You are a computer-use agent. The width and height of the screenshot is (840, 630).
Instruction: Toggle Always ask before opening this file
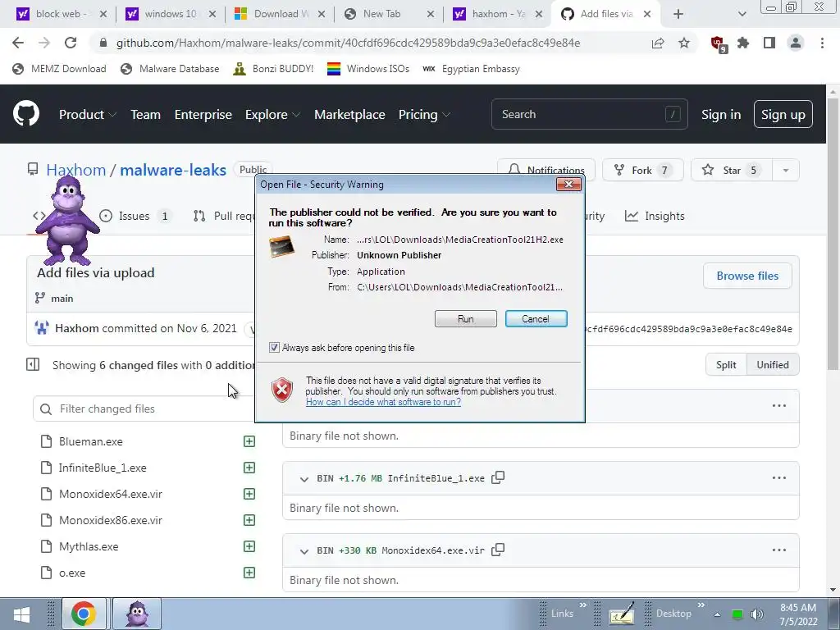(x=274, y=348)
